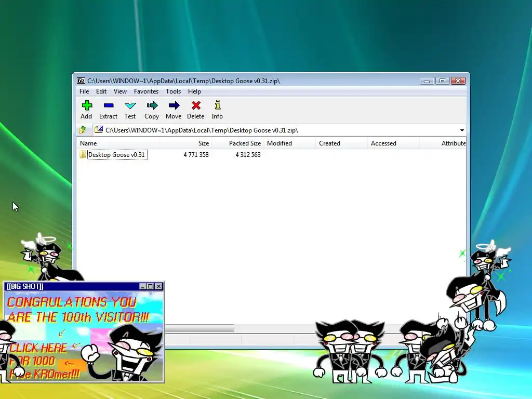The height and width of the screenshot is (399, 532).
Task: Click the packed size value 4 312 563
Action: [248, 155]
